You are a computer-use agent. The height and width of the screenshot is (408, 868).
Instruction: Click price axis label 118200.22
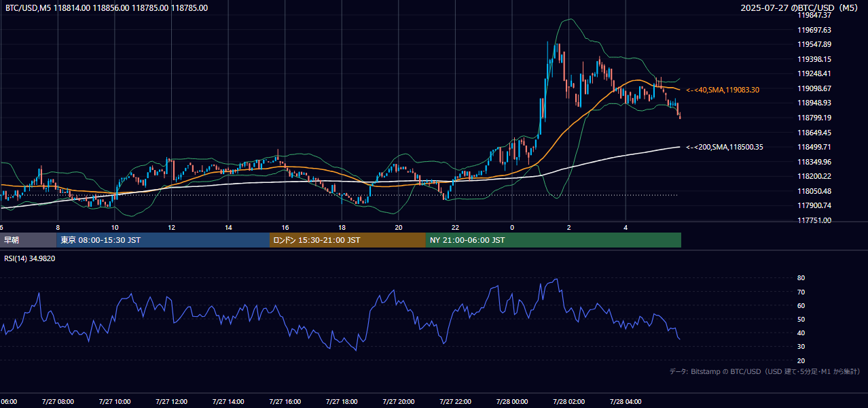click(x=814, y=176)
